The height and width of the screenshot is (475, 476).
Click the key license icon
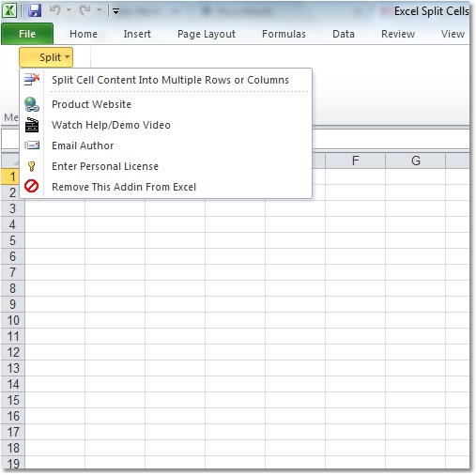(32, 166)
